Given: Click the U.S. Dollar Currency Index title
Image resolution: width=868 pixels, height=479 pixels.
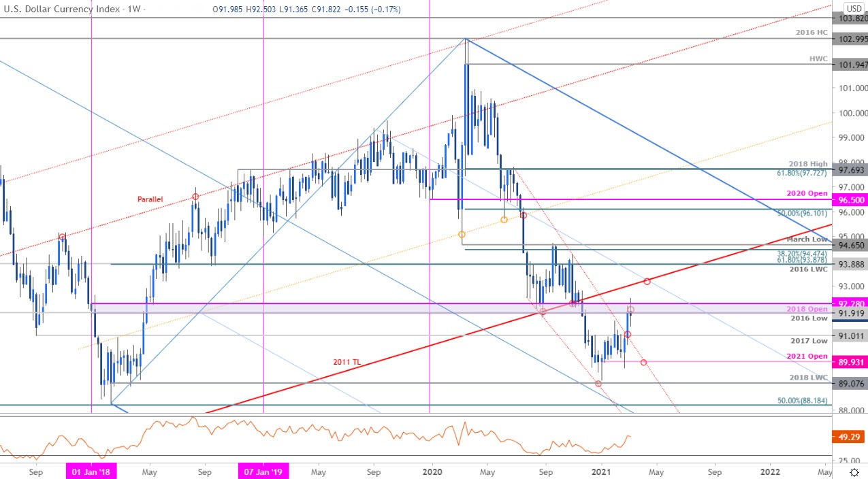Looking at the screenshot, I should pyautogui.click(x=61, y=10).
